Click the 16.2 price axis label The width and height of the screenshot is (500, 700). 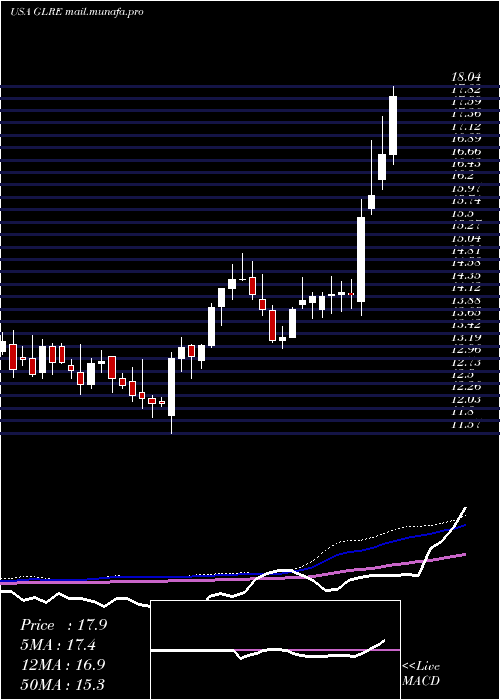point(463,176)
